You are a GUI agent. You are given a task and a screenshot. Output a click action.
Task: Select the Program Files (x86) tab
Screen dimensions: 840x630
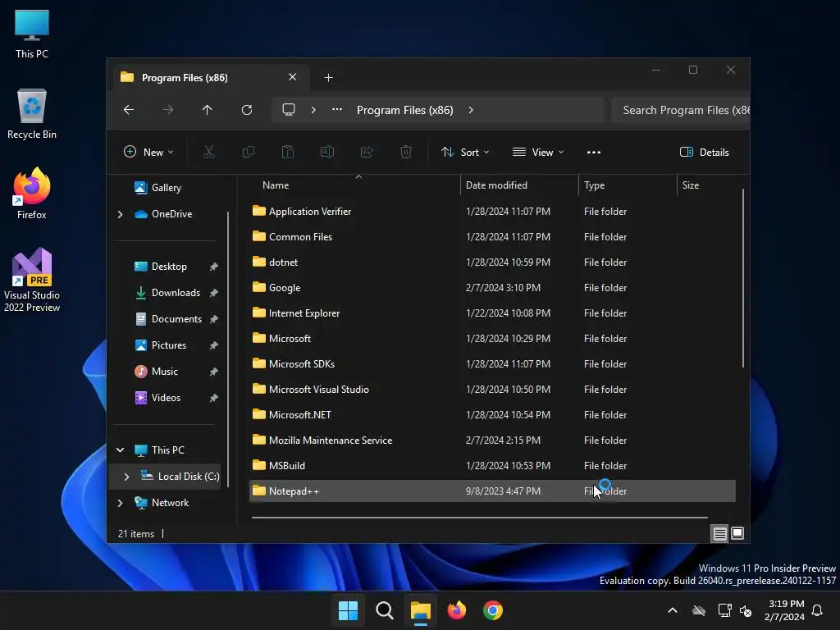click(209, 78)
